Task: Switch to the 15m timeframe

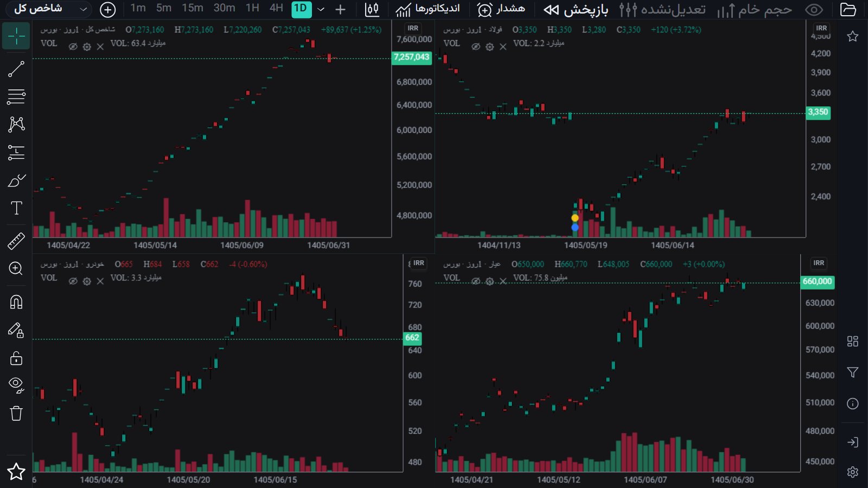Action: coord(193,8)
